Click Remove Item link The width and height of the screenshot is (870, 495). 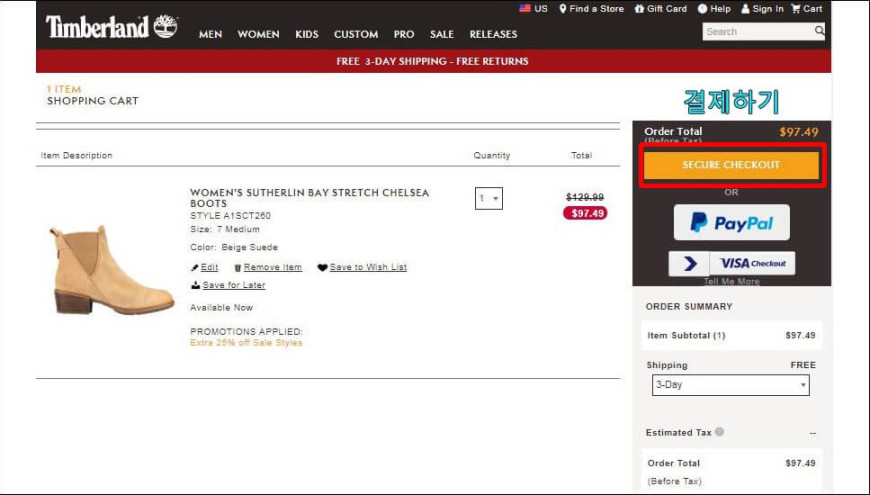(268, 267)
